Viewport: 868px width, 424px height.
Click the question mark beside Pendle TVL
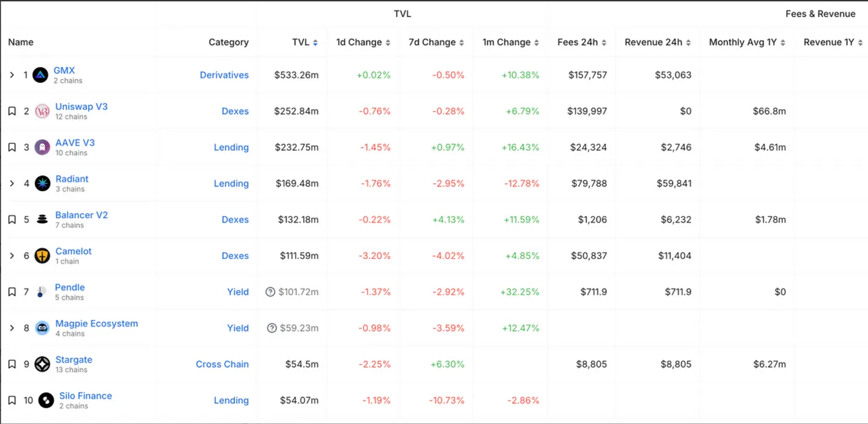coord(270,292)
